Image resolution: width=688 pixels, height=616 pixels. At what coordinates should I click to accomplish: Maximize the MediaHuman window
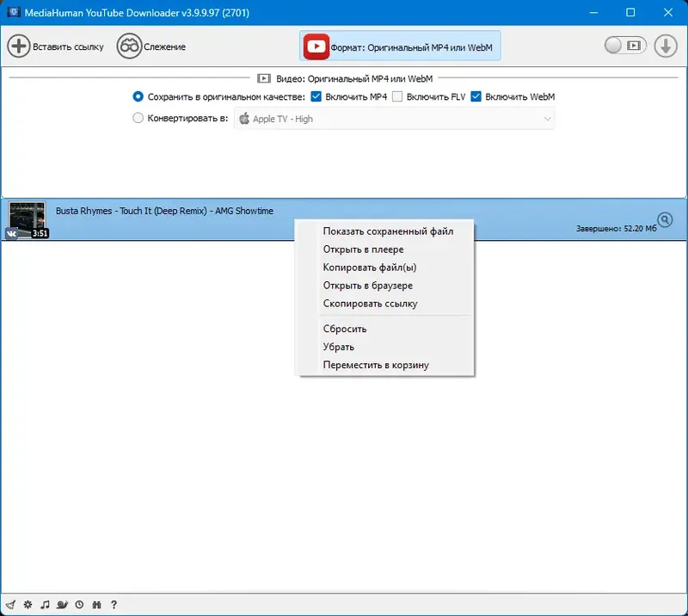pyautogui.click(x=630, y=12)
